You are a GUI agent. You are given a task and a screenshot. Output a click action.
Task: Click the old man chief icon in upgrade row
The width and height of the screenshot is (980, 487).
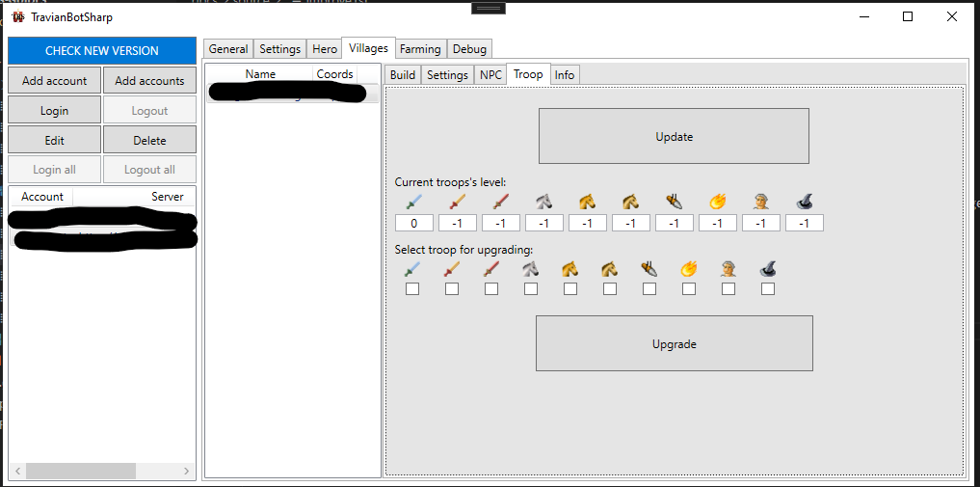728,269
